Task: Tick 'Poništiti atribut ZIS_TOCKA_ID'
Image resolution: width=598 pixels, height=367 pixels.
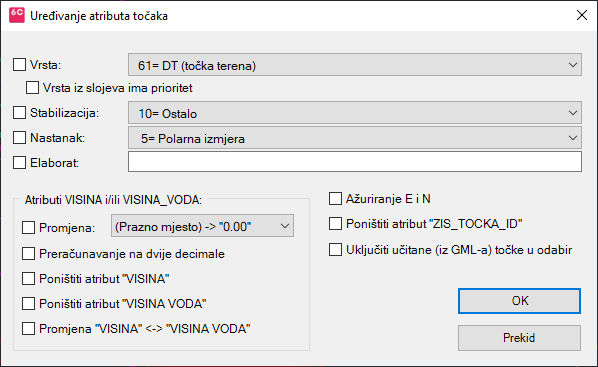Action: tap(335, 224)
